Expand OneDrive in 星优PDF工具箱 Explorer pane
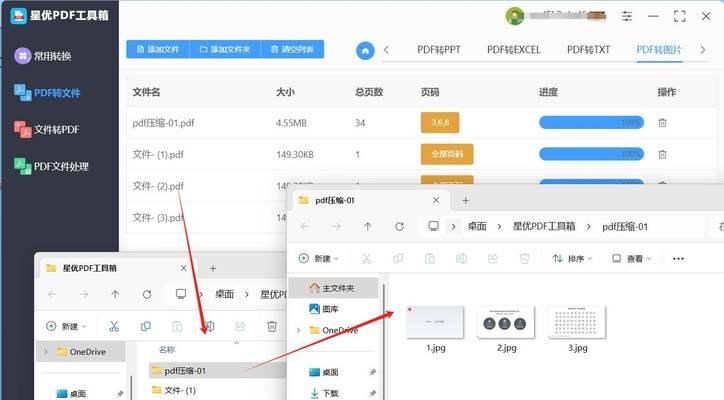Viewport: 724px width, 400px height. point(45,352)
